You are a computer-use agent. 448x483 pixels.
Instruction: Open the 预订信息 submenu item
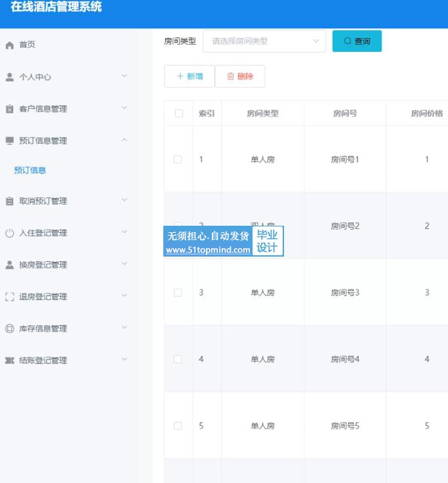coord(30,171)
